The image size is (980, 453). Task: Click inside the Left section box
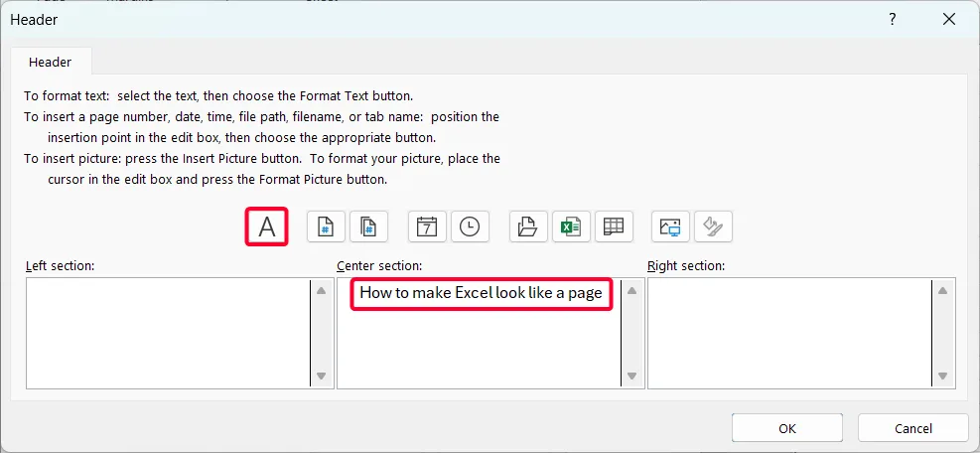pos(168,333)
